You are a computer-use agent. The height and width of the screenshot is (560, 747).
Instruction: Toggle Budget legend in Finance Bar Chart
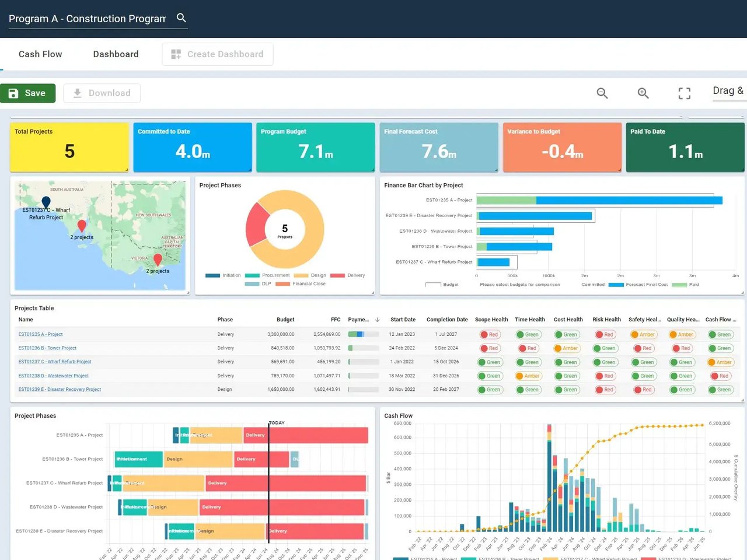[442, 285]
